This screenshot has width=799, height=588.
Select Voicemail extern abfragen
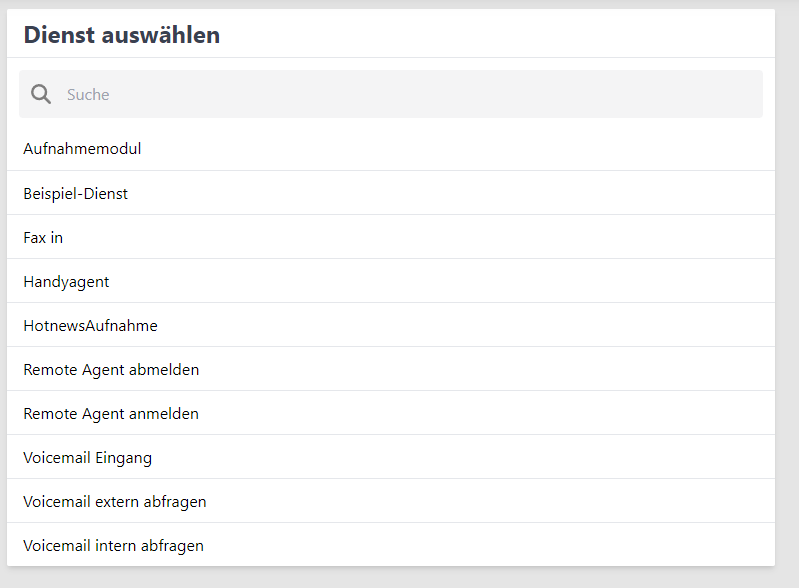115,501
